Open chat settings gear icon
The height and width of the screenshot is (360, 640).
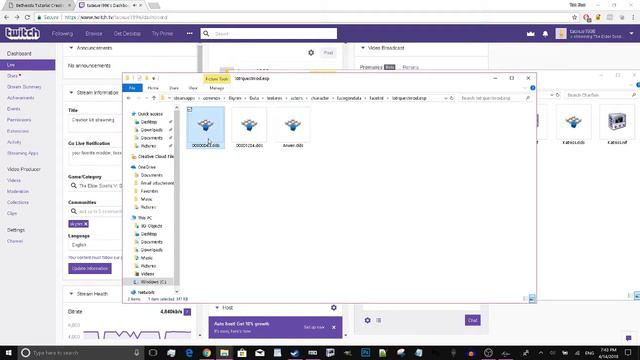[367, 320]
